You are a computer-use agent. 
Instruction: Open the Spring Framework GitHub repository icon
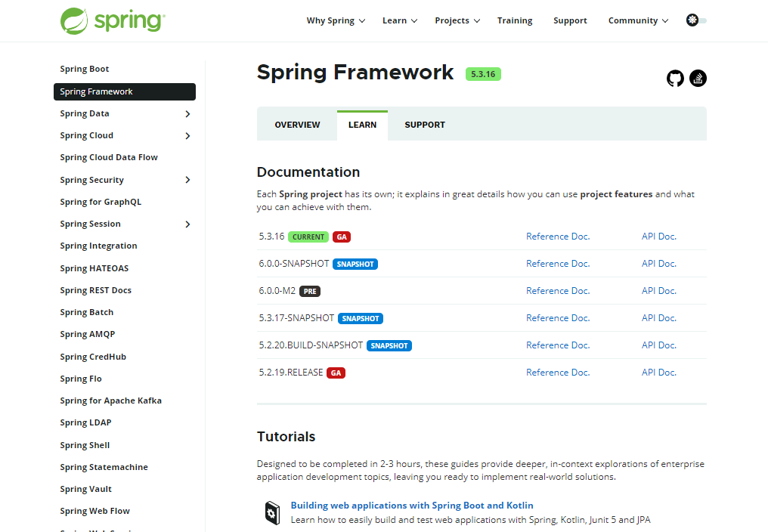point(674,78)
